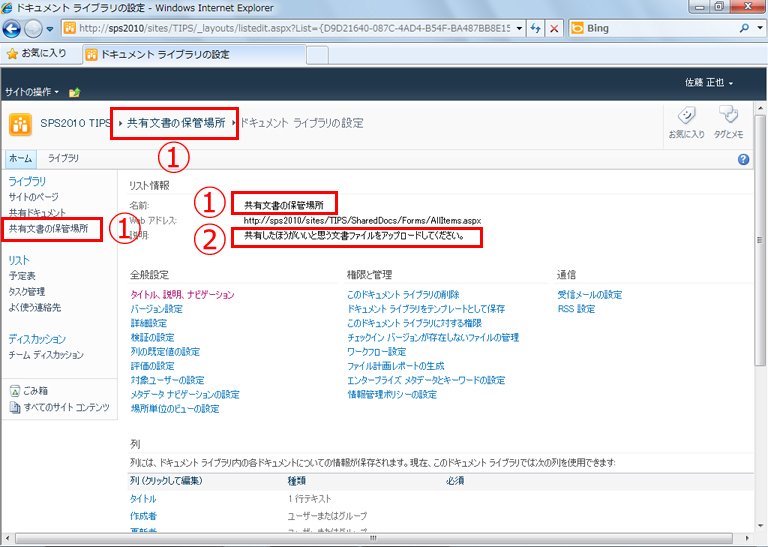Screen dimensions: 768x547
Task: Click the Refresh page icon
Action: (x=536, y=28)
